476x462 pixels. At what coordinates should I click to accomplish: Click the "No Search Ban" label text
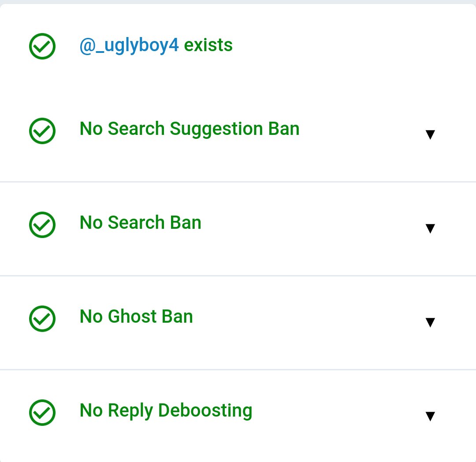(140, 223)
